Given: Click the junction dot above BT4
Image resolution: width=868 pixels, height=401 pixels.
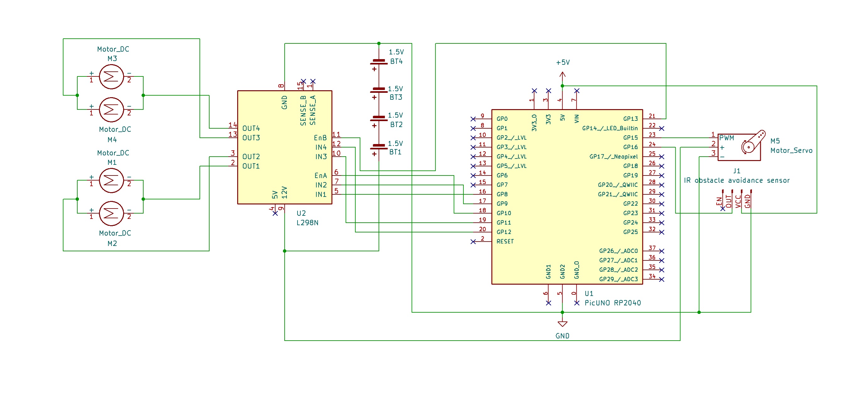Looking at the screenshot, I should click(379, 43).
